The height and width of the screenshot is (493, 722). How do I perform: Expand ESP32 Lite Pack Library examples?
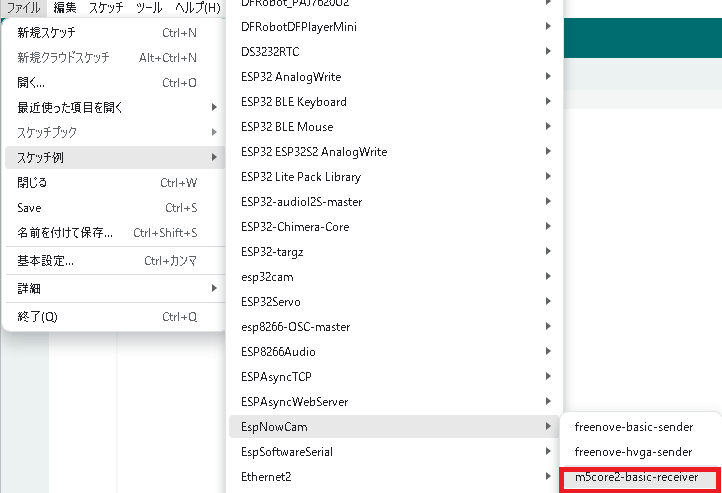click(396, 177)
